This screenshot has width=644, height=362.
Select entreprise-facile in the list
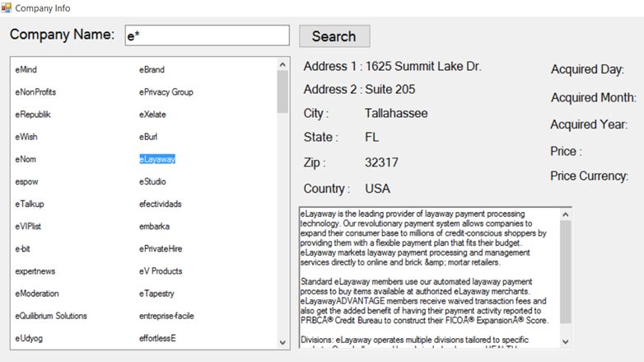coord(166,316)
